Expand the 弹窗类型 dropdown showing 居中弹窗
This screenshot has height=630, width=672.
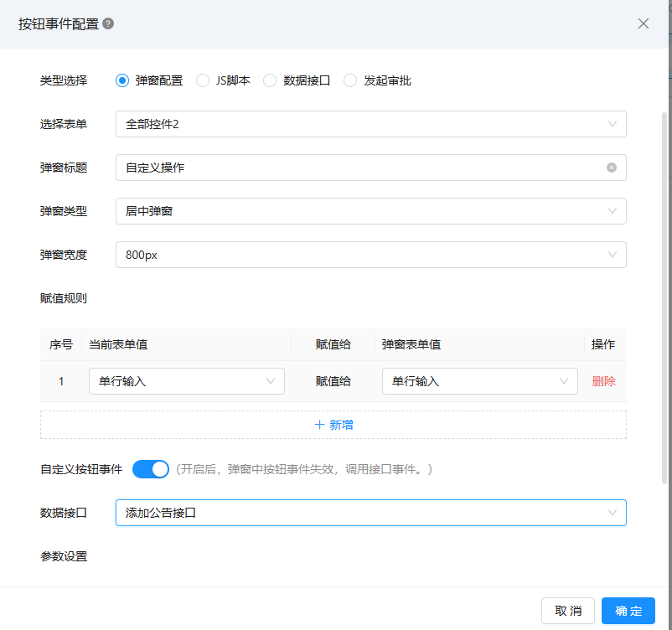[370, 211]
